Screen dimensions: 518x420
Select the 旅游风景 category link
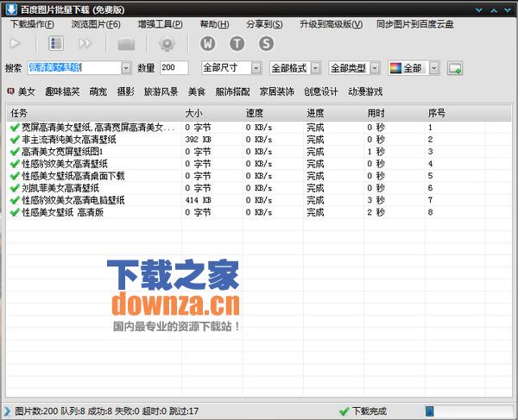[161, 91]
